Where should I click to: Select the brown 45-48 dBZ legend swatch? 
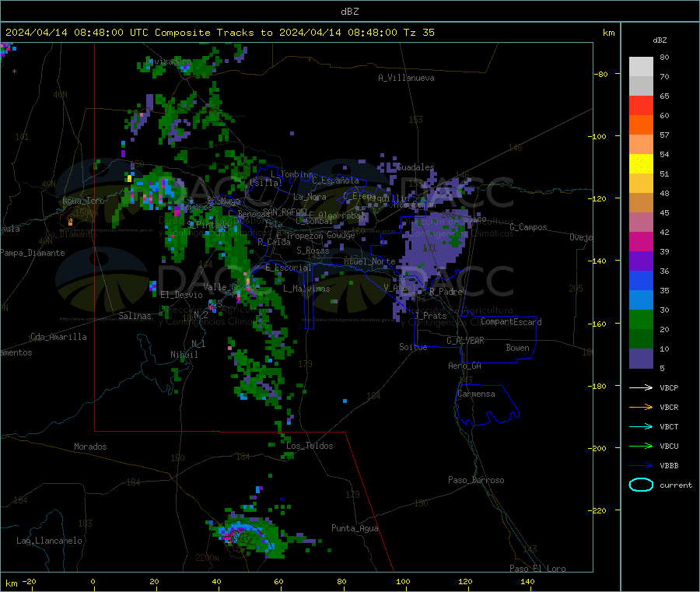click(x=641, y=203)
